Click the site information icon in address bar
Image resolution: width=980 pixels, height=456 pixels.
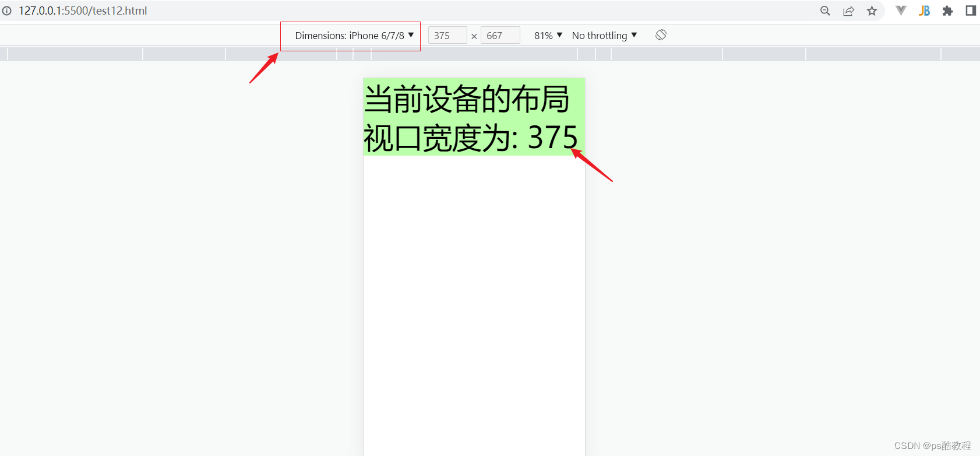[x=6, y=11]
